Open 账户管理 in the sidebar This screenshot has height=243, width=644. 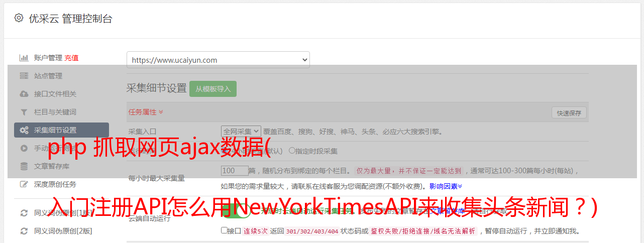click(48, 58)
